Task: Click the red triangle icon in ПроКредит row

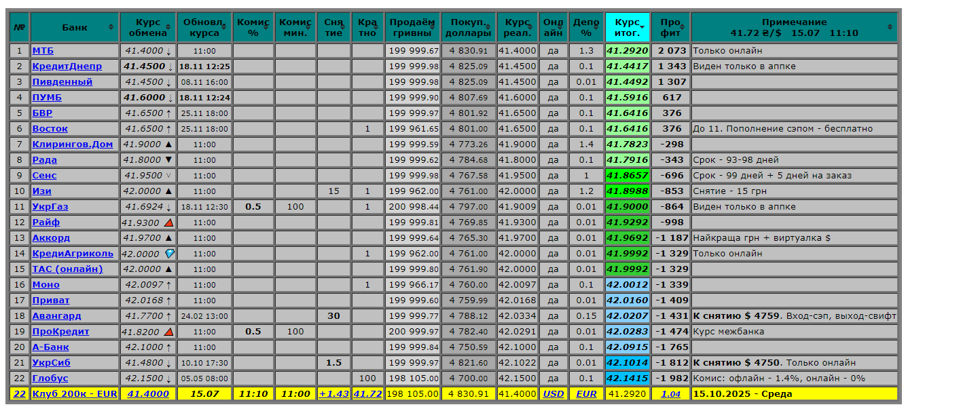Action: pos(168,332)
